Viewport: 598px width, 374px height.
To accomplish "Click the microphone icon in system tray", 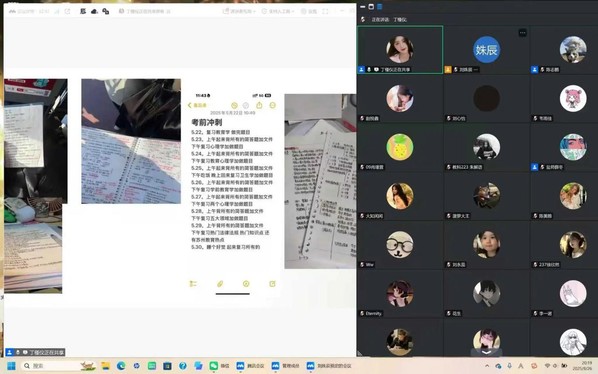I will [509, 366].
